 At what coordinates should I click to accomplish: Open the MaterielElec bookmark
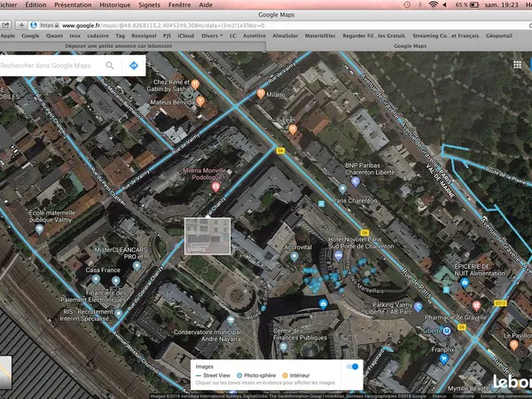[320, 35]
